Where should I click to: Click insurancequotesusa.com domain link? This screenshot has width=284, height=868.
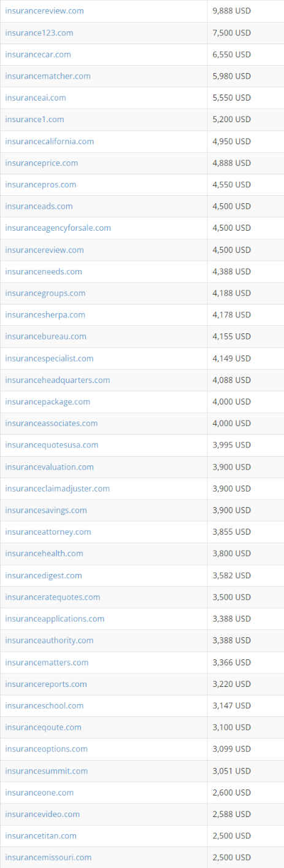coord(52,445)
